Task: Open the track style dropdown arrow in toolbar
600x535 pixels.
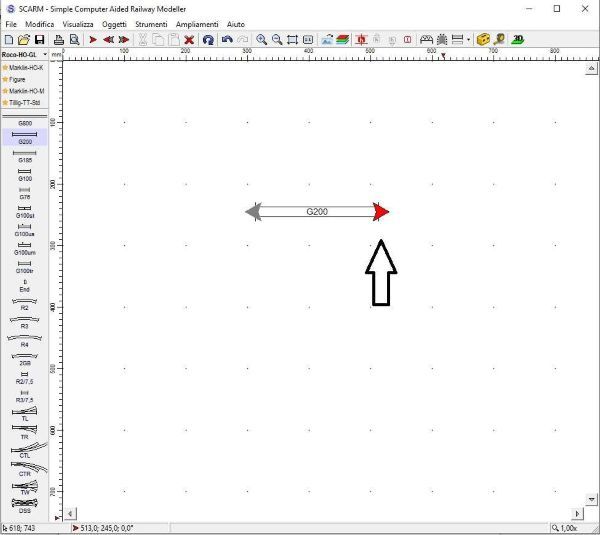Action: click(468, 40)
